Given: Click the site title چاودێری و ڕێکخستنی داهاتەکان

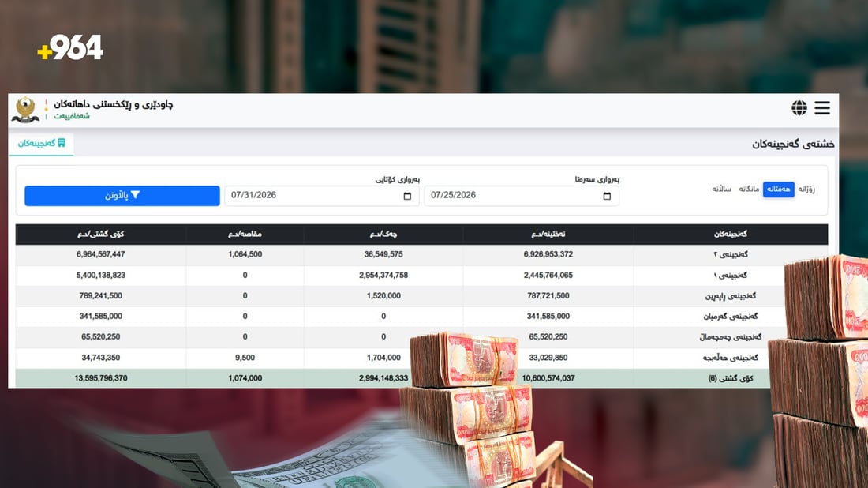Looking at the screenshot, I should pyautogui.click(x=113, y=104).
